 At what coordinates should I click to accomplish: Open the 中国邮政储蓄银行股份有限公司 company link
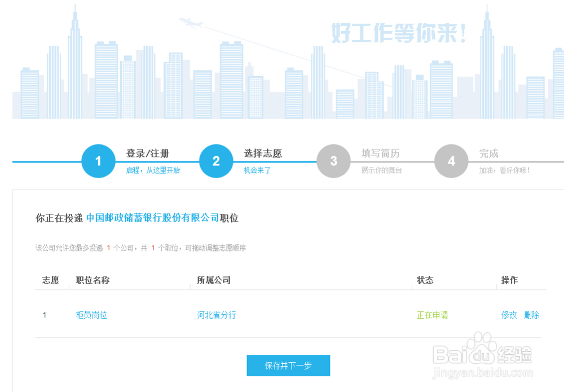coord(152,218)
